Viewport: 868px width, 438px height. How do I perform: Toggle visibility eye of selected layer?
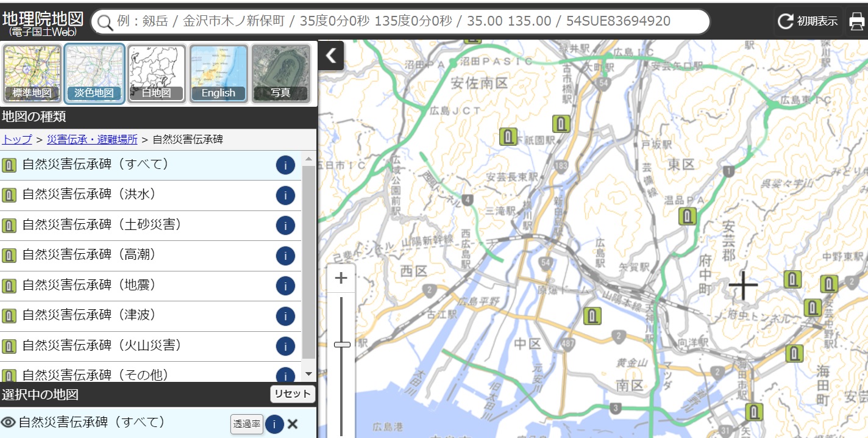point(8,422)
